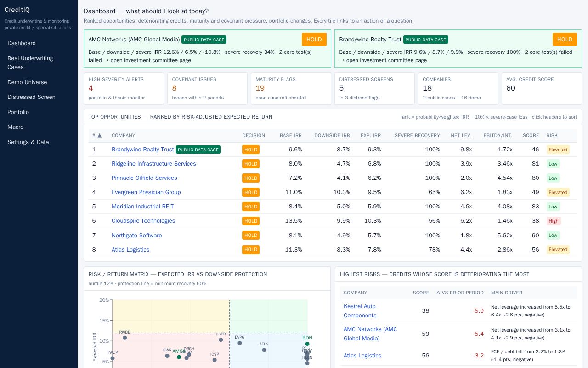Open the Covenant Issues tile

point(207,88)
